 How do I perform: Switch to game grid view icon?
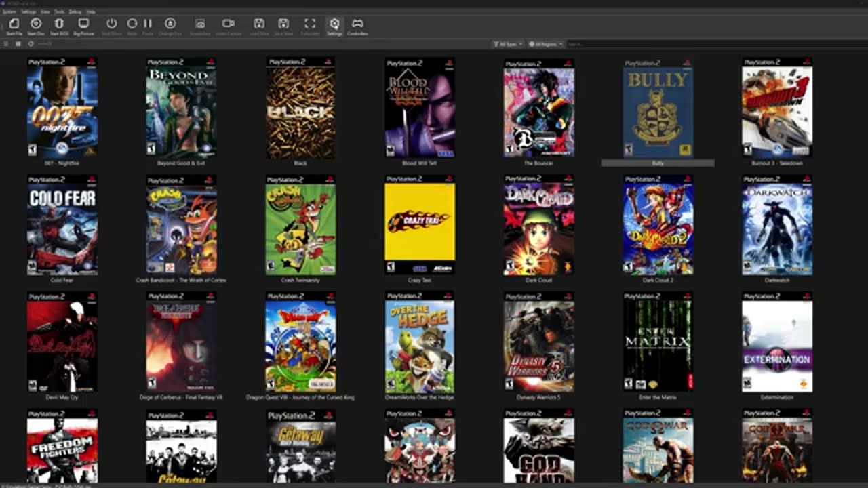(18, 44)
